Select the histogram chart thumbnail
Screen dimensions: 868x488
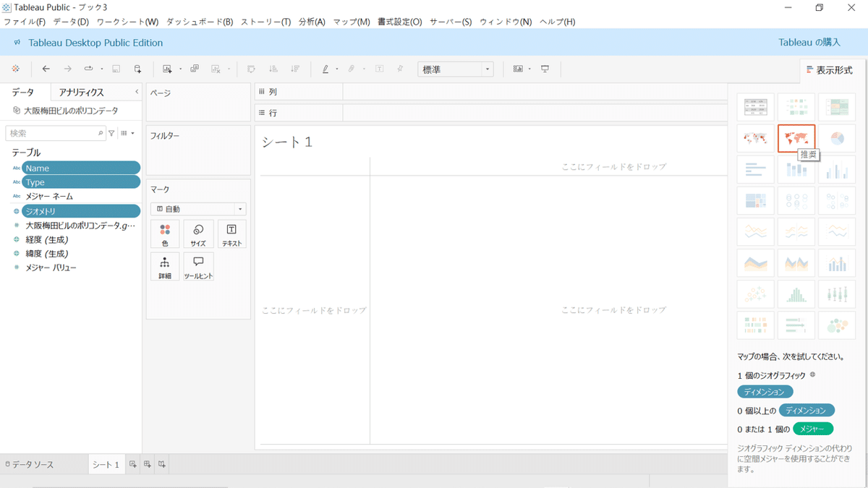pyautogui.click(x=796, y=294)
